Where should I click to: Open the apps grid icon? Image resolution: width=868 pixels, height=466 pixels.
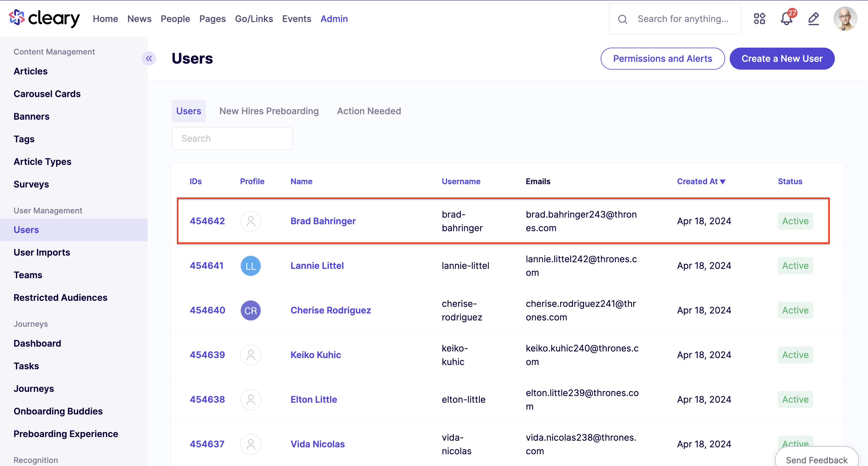(759, 18)
